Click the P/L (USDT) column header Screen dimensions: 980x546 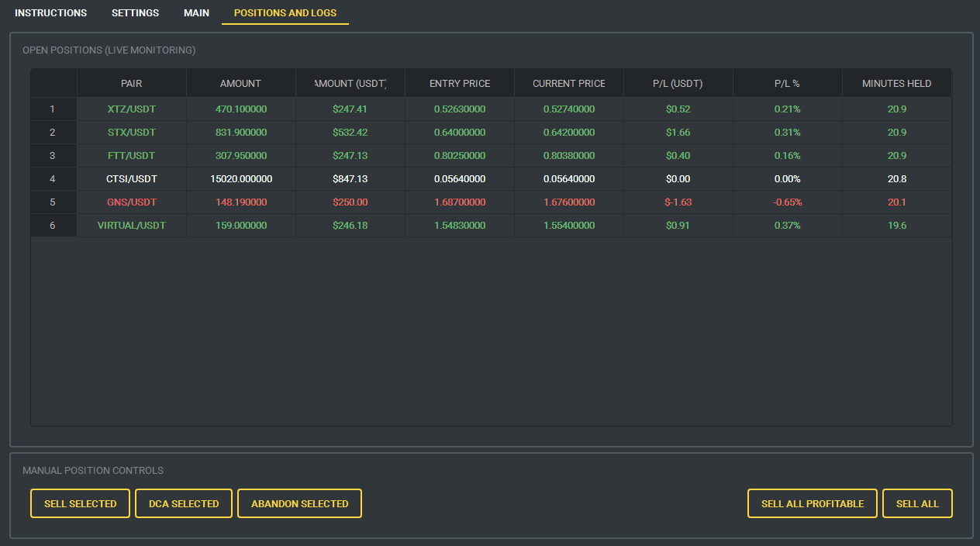tap(678, 84)
